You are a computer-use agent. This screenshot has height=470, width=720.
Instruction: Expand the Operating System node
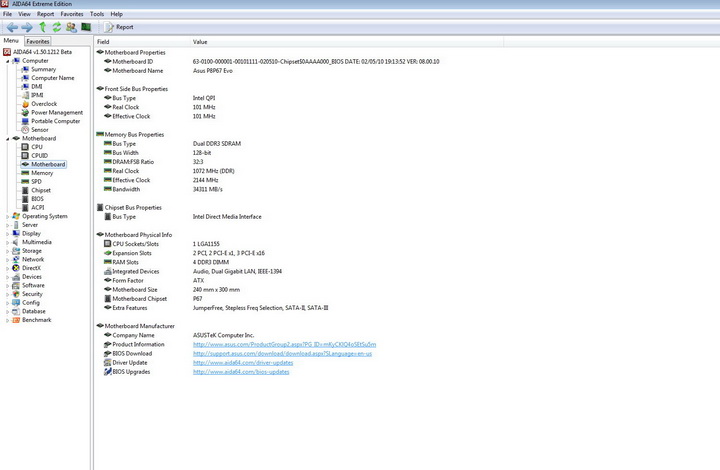click(7, 216)
